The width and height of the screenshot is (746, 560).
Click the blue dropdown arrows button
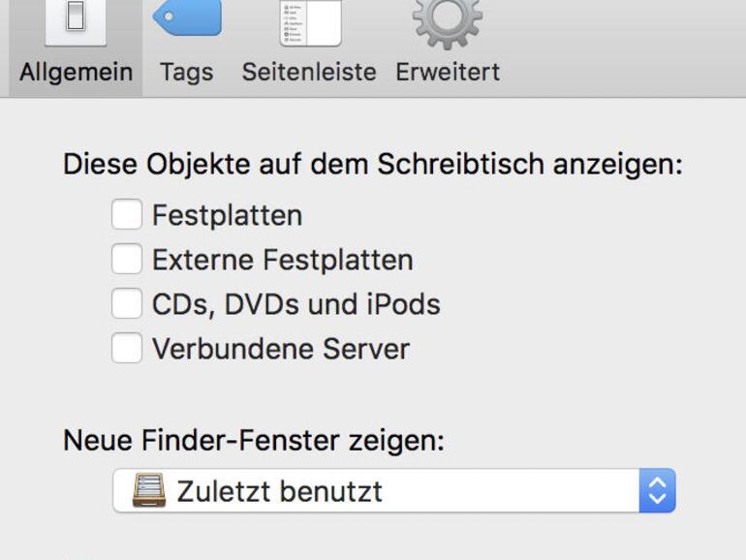pyautogui.click(x=657, y=491)
